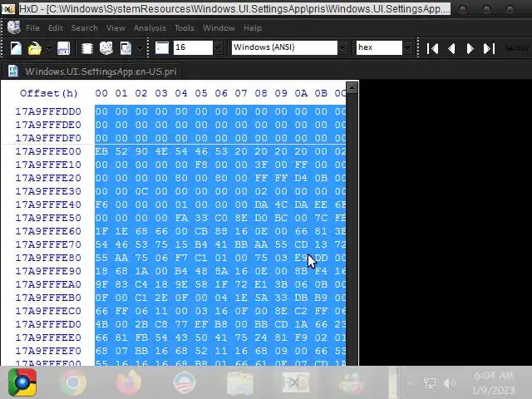Image resolution: width=532 pixels, height=399 pixels.
Task: Click byte EB at row 17A9FFFE00
Action: [x=101, y=151]
